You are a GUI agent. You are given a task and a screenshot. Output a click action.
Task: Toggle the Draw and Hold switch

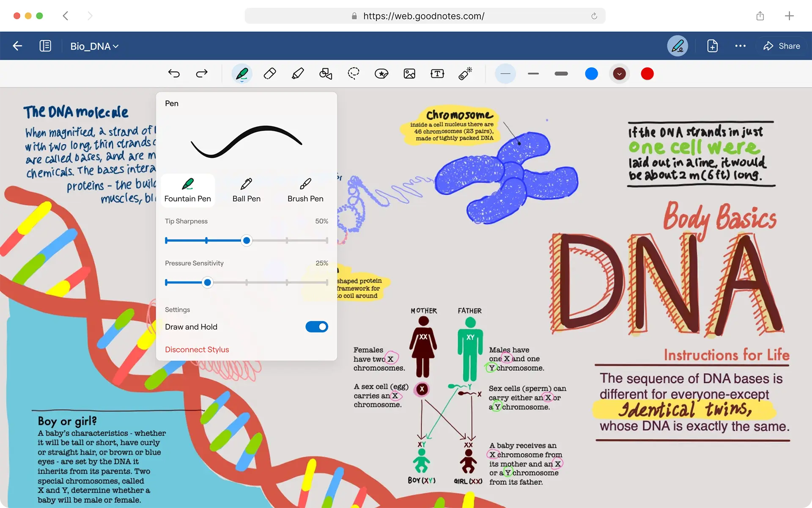[x=316, y=327]
